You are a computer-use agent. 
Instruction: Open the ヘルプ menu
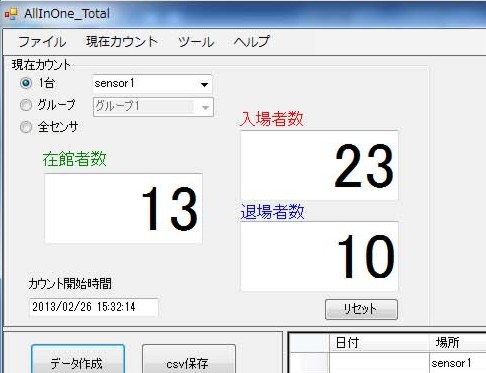251,42
